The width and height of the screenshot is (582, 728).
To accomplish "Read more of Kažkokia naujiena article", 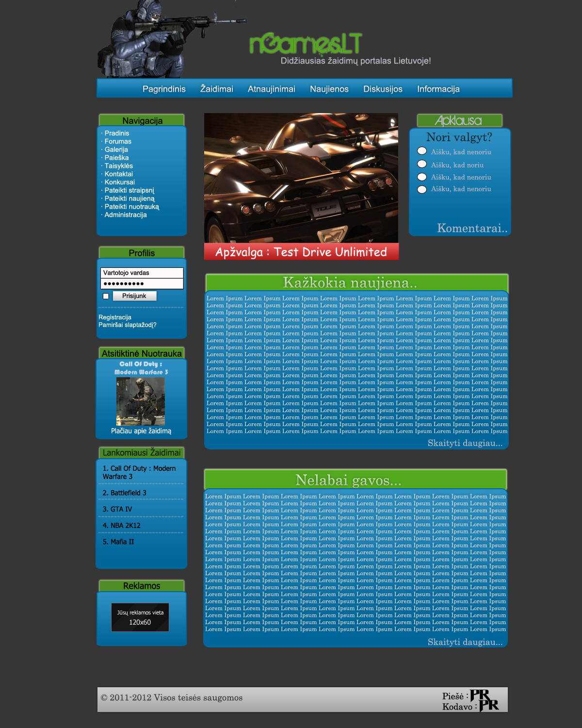I will tap(465, 443).
